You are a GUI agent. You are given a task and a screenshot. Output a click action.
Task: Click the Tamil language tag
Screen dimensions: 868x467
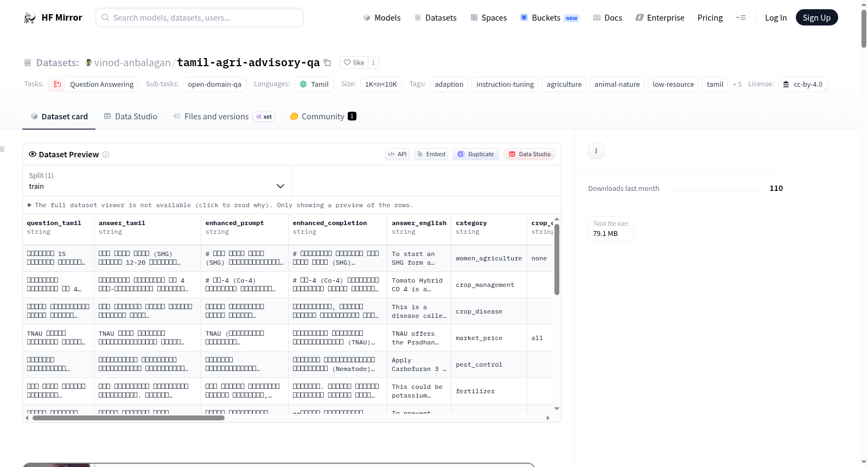pos(314,84)
